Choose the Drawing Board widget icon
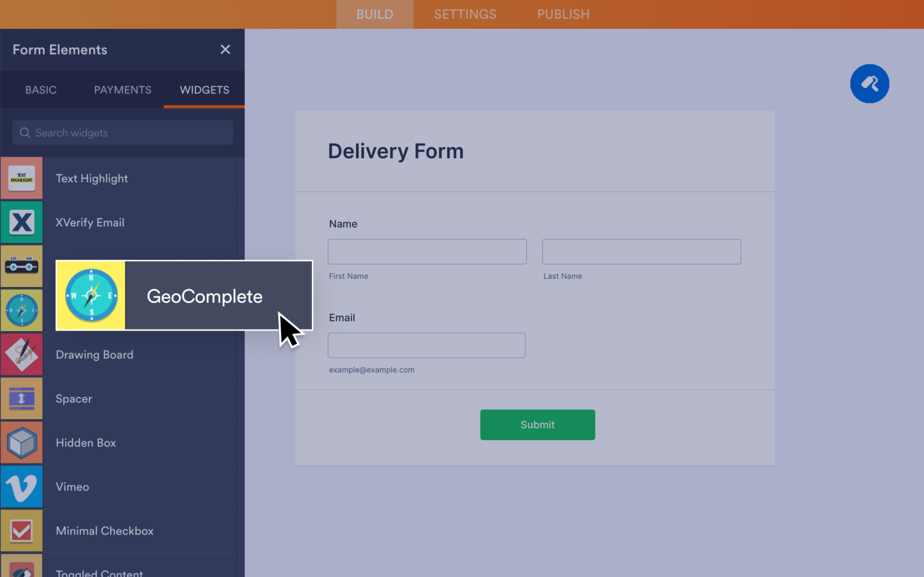The width and height of the screenshot is (924, 577). point(22,355)
